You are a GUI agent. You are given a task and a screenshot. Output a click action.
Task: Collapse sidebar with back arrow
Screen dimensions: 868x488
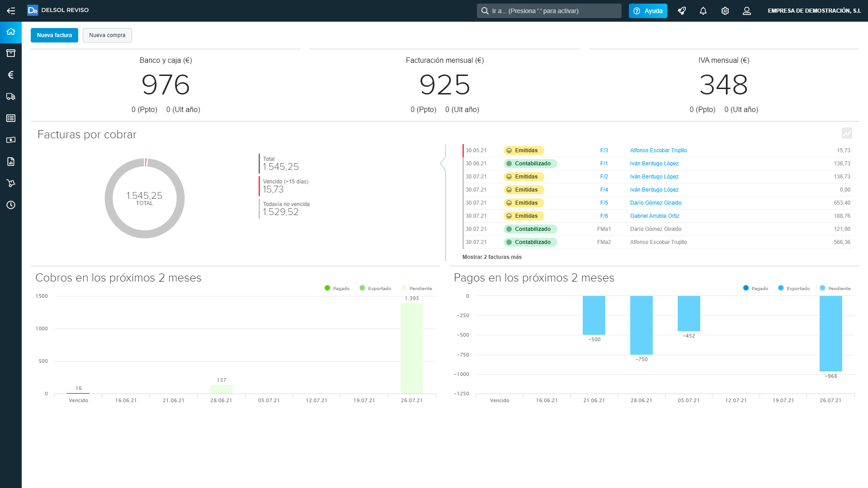pos(11,11)
